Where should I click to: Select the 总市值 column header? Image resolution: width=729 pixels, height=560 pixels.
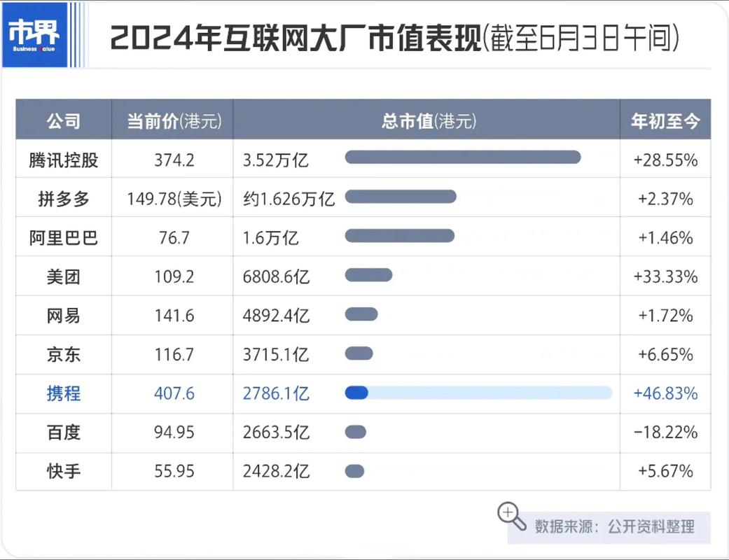click(427, 121)
